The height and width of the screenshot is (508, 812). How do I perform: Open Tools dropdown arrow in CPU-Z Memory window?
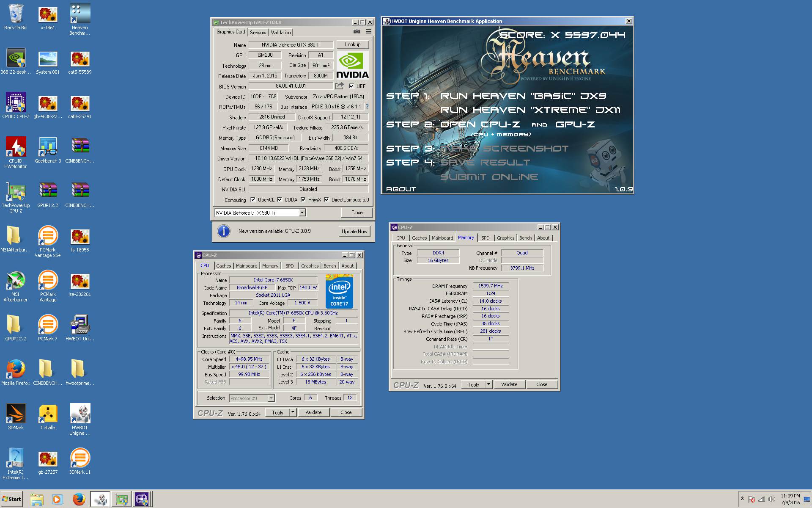pos(488,384)
